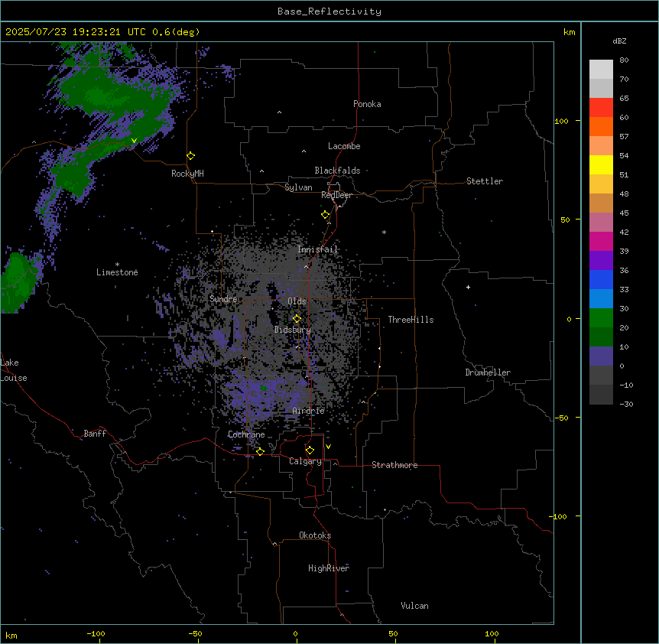Select the magenta 42-39 dBZ legend swatch
The image size is (659, 644).
coord(601,241)
